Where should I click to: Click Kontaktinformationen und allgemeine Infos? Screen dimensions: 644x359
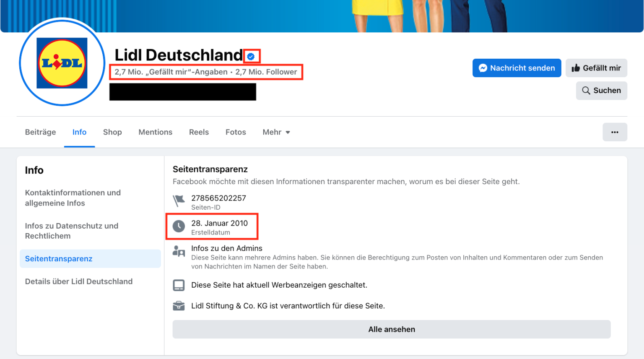[x=73, y=198]
